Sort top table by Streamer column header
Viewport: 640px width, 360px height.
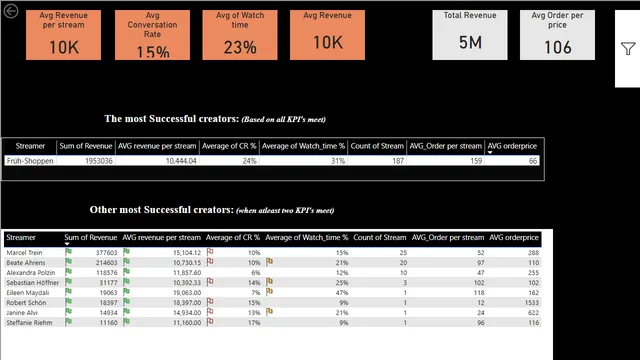tap(30, 146)
